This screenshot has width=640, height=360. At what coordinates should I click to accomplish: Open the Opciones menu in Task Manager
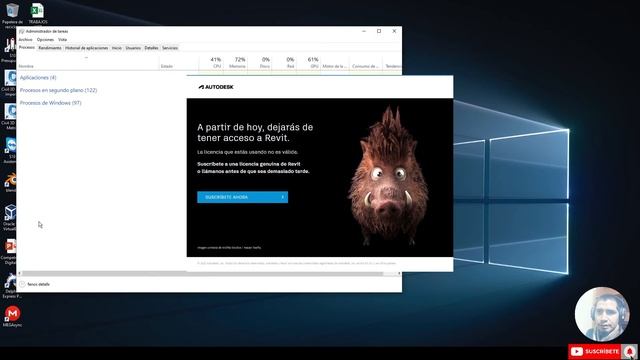[x=45, y=40]
